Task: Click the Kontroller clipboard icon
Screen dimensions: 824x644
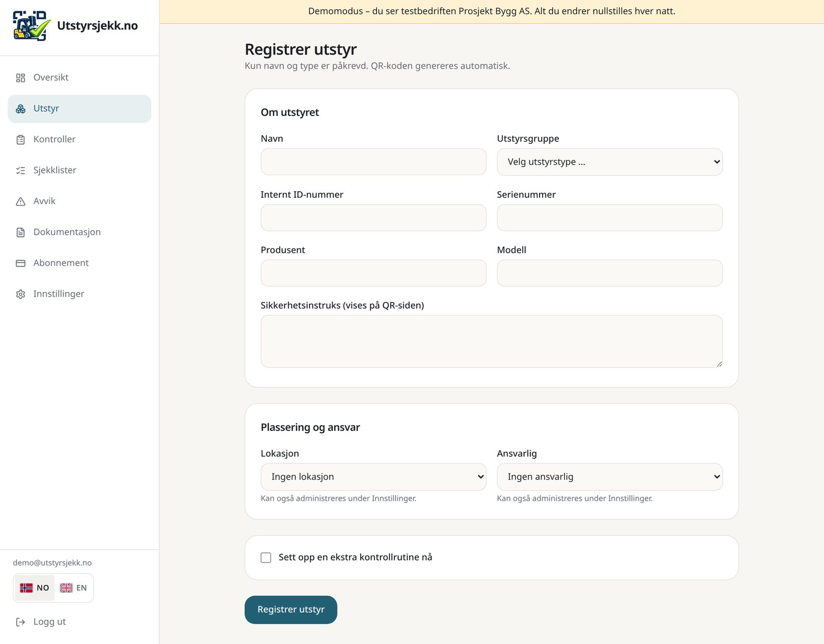Action: click(21, 140)
